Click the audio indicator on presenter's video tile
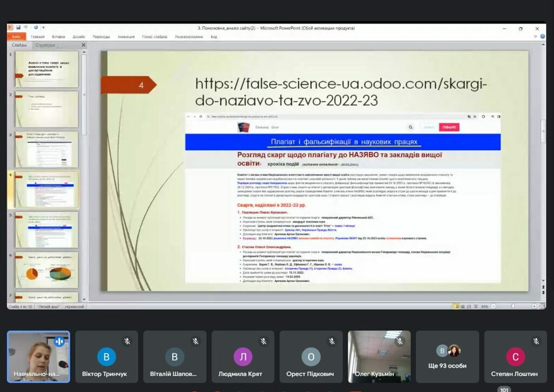This screenshot has height=392, width=554. (x=60, y=341)
